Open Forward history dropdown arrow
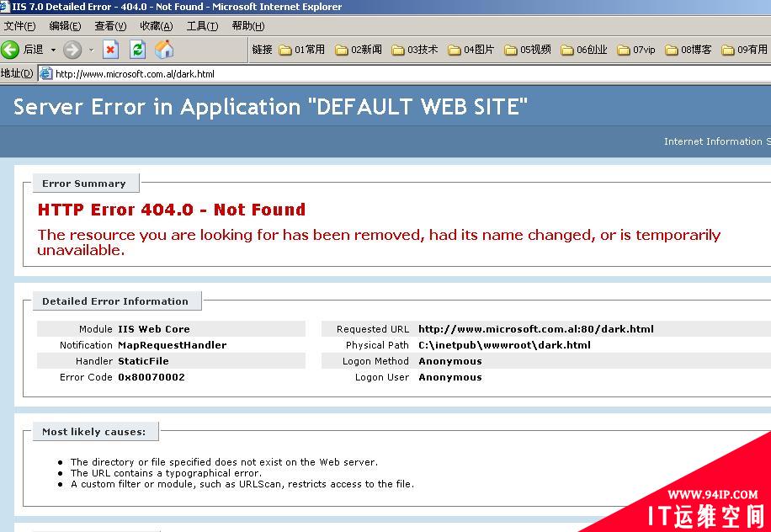 point(92,51)
